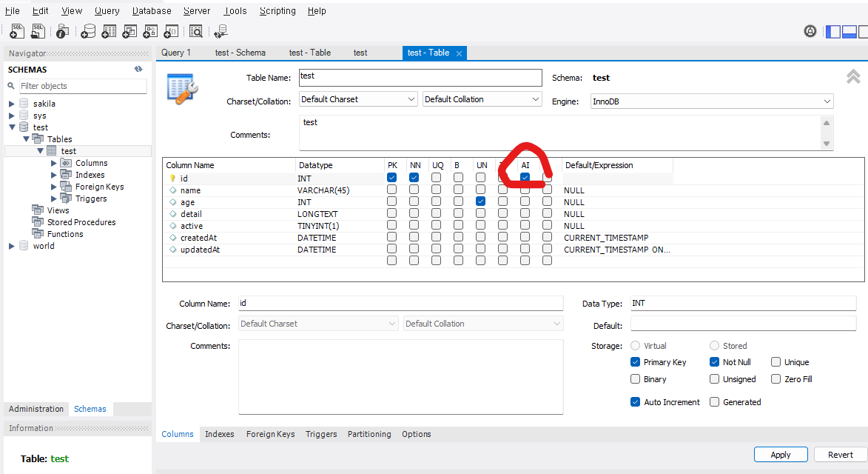Toggle Auto Increment checkbox in details

point(636,402)
